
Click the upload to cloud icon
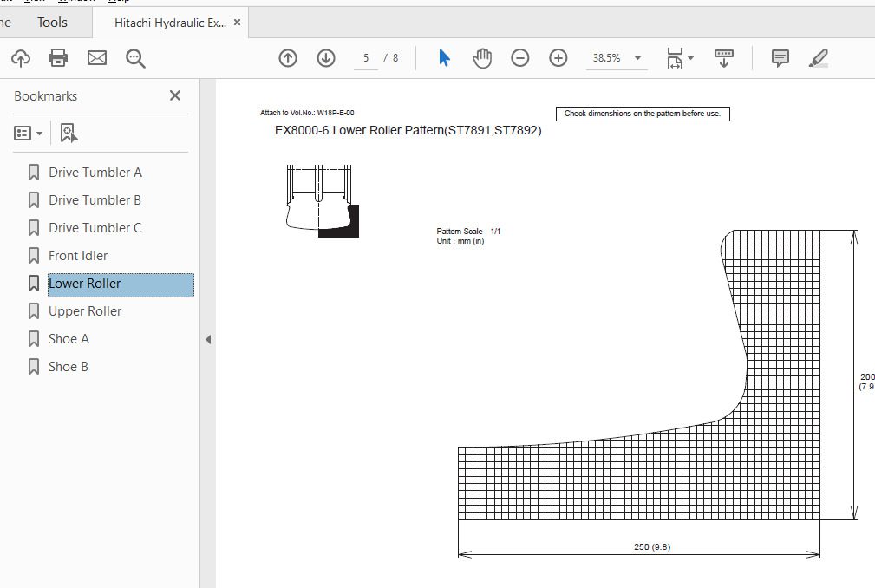pyautogui.click(x=21, y=58)
